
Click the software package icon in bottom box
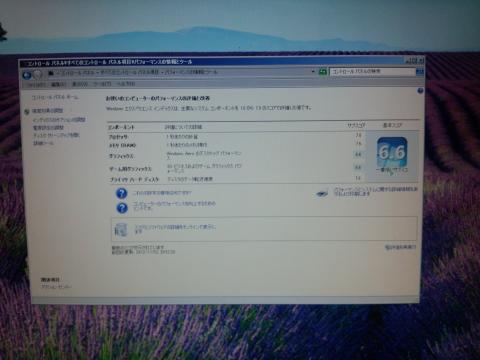click(x=121, y=230)
